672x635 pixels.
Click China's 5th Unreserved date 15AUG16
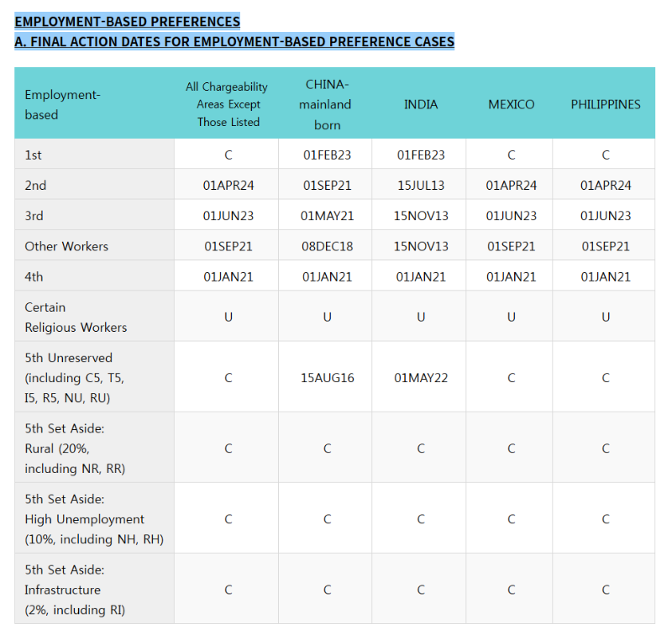[327, 378]
